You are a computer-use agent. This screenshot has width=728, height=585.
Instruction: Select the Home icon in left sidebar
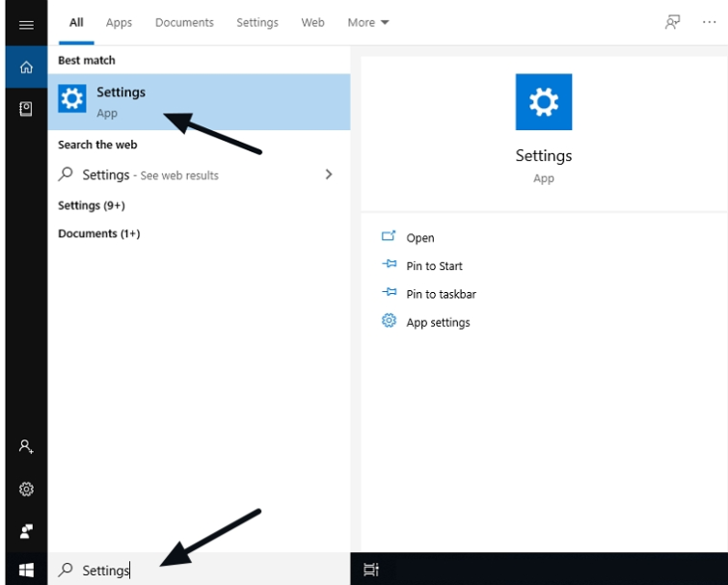pos(26,67)
